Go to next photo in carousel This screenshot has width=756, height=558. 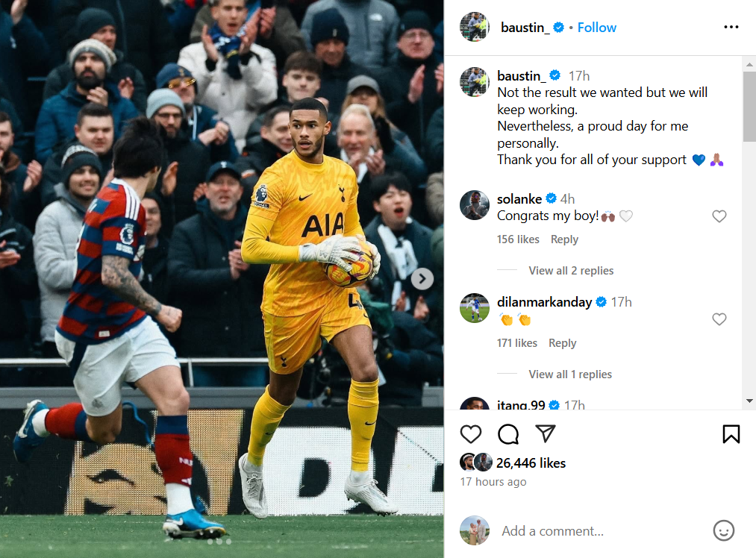(422, 278)
